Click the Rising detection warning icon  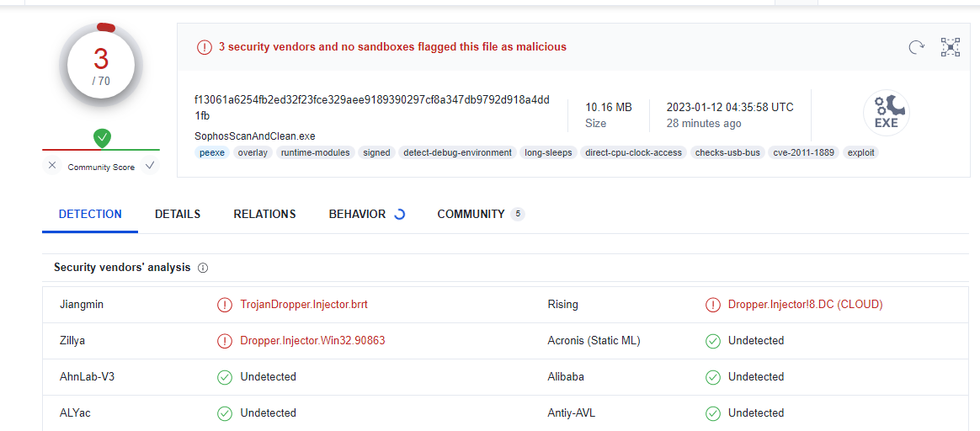(x=713, y=305)
